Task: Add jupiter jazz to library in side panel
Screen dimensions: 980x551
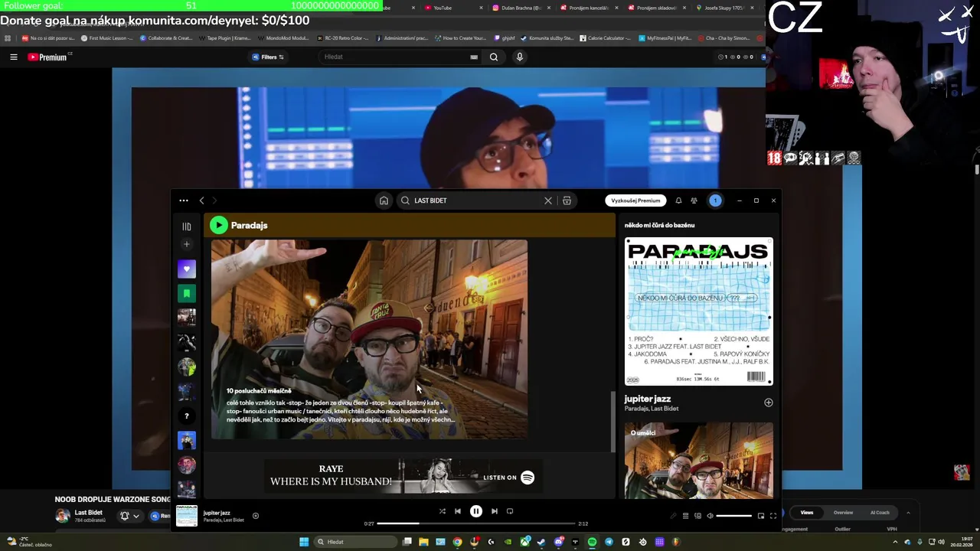Action: click(768, 403)
